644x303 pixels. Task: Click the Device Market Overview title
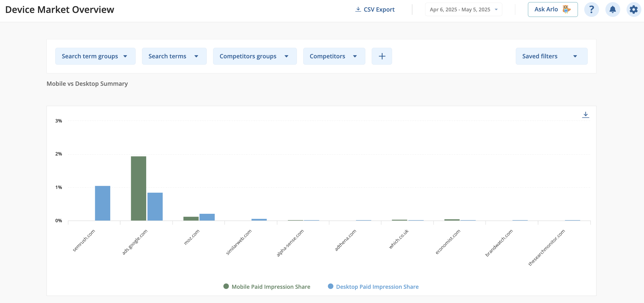pyautogui.click(x=60, y=10)
